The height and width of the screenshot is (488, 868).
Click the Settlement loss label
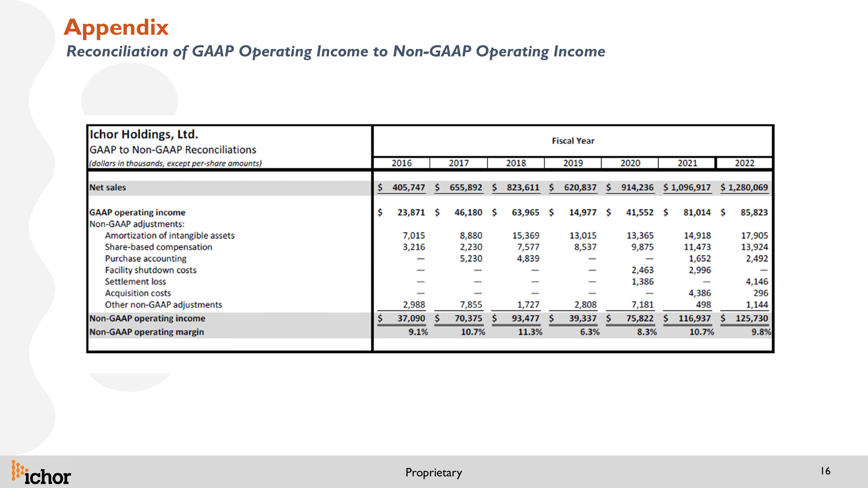[x=135, y=282]
